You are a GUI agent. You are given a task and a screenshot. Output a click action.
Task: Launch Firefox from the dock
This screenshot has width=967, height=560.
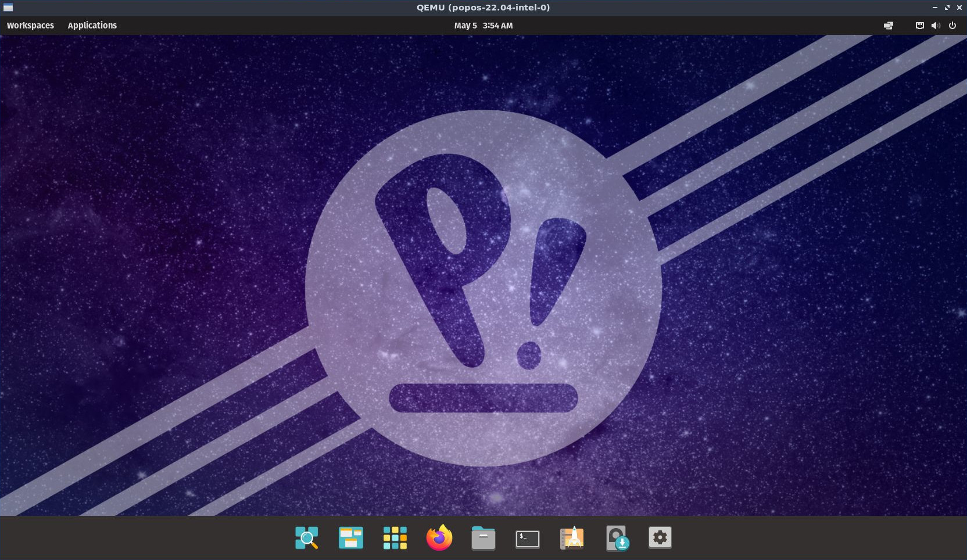pos(439,538)
